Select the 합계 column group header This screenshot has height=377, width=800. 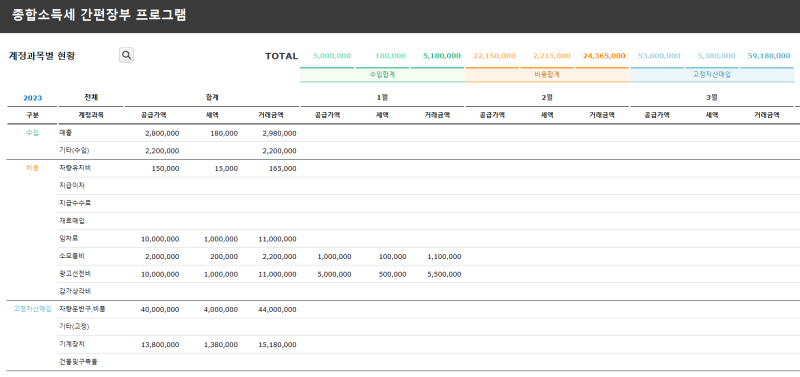pos(212,97)
